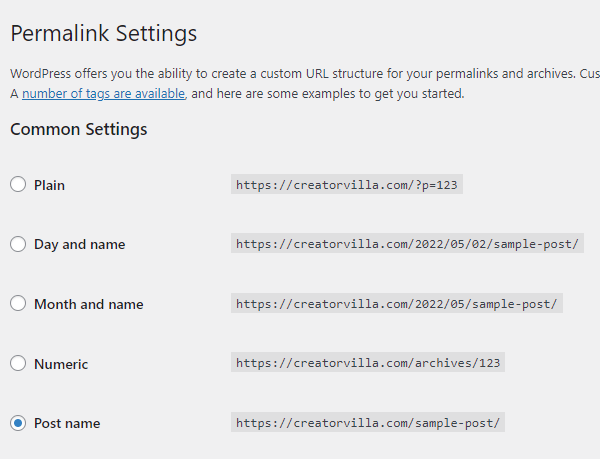
Task: Click the creatorvilla.com/sample-post/ example URL
Action: (368, 422)
